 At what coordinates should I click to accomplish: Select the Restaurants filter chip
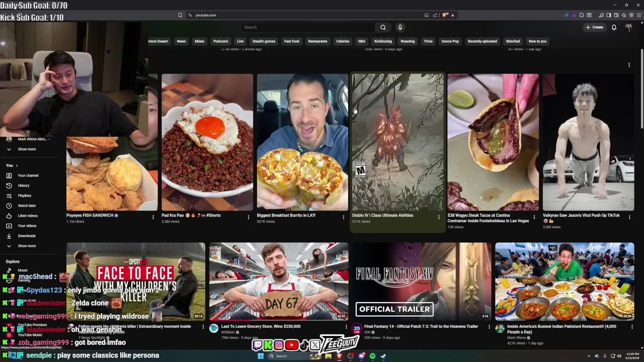[317, 41]
